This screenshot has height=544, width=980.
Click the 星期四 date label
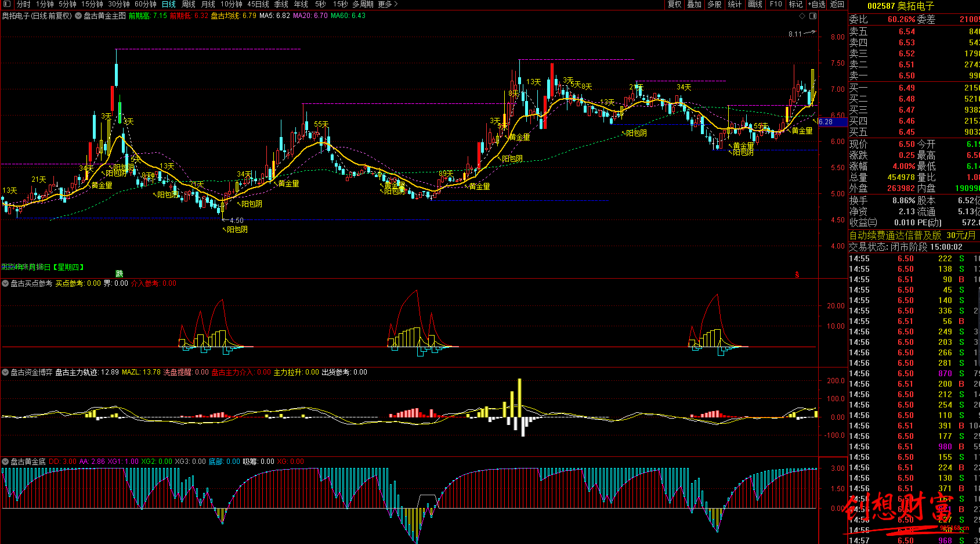pos(68,267)
